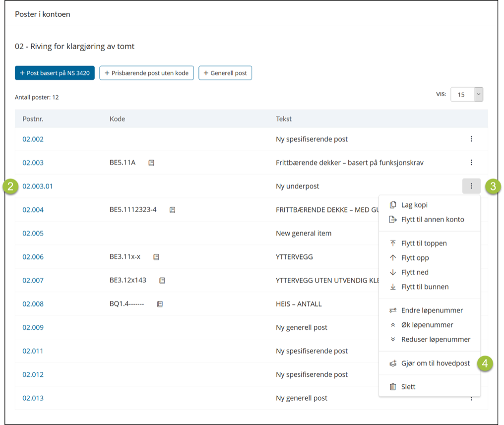Select 'Flytt til toppen' in the menu
Screen dimensions: 504x425
point(424,243)
